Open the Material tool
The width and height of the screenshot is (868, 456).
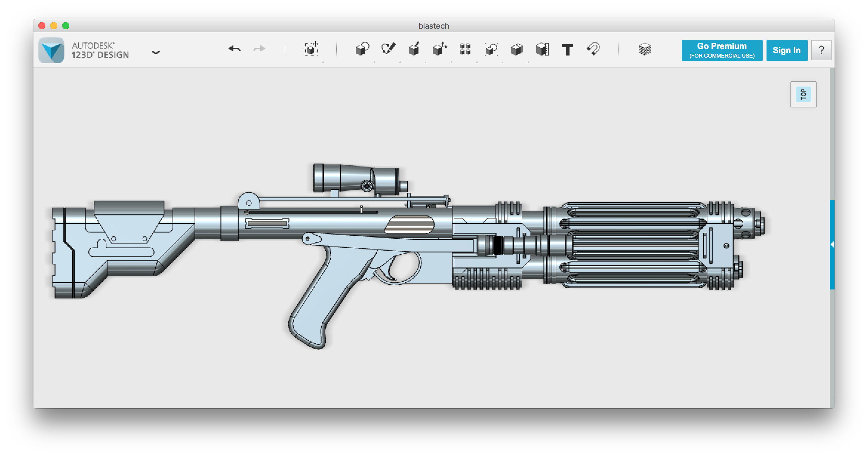point(645,49)
